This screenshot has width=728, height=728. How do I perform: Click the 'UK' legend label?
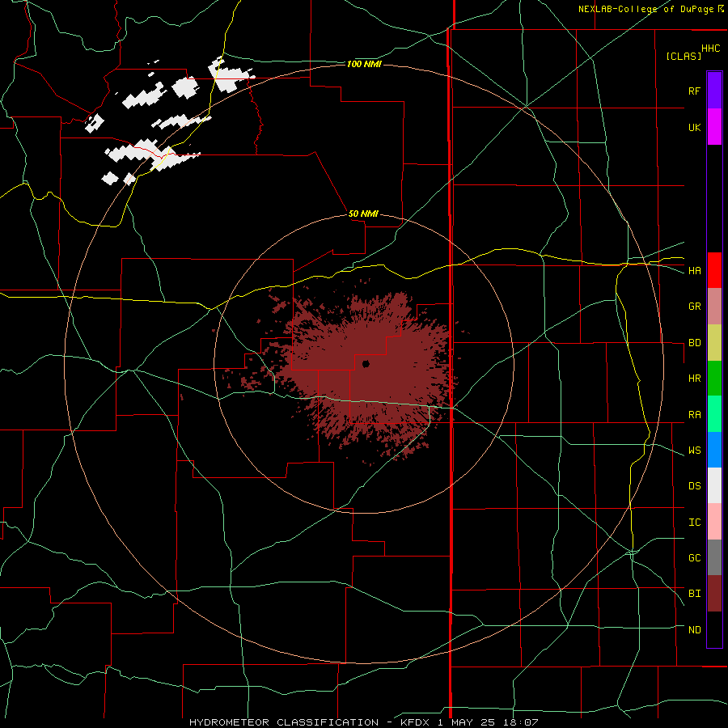[694, 128]
